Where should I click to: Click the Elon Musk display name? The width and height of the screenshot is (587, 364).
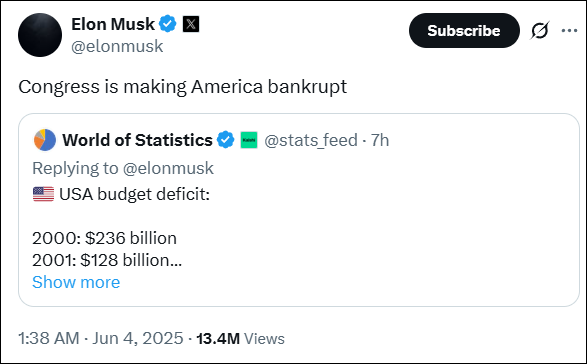pyautogui.click(x=113, y=24)
